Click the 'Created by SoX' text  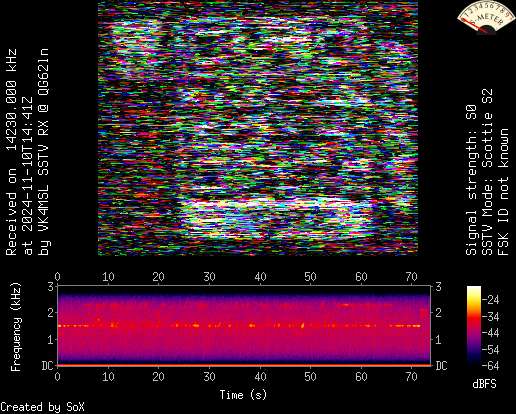[x=42, y=407]
